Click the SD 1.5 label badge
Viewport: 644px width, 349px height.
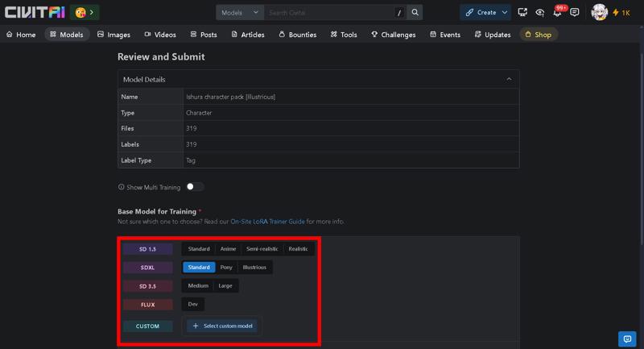pyautogui.click(x=147, y=249)
